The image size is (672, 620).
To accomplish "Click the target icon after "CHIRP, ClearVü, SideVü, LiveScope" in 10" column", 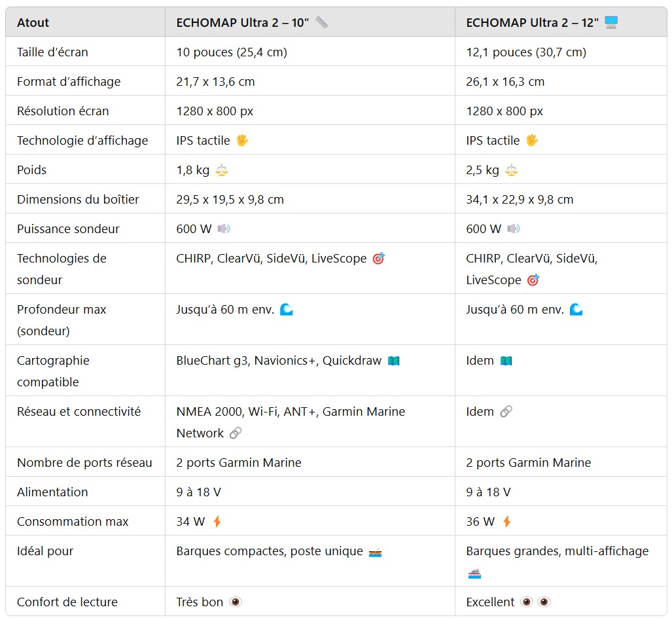I will coord(378,259).
